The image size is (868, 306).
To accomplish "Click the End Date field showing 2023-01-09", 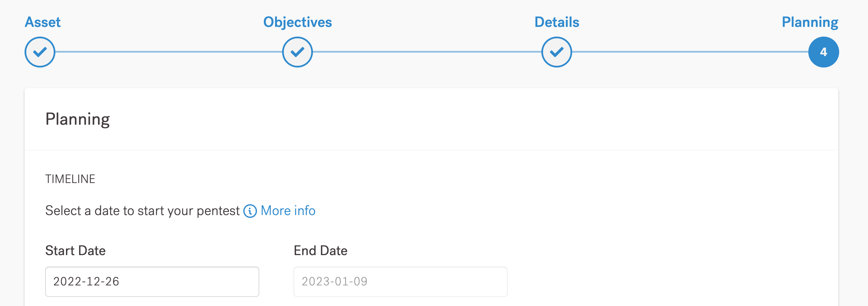I will [x=400, y=281].
